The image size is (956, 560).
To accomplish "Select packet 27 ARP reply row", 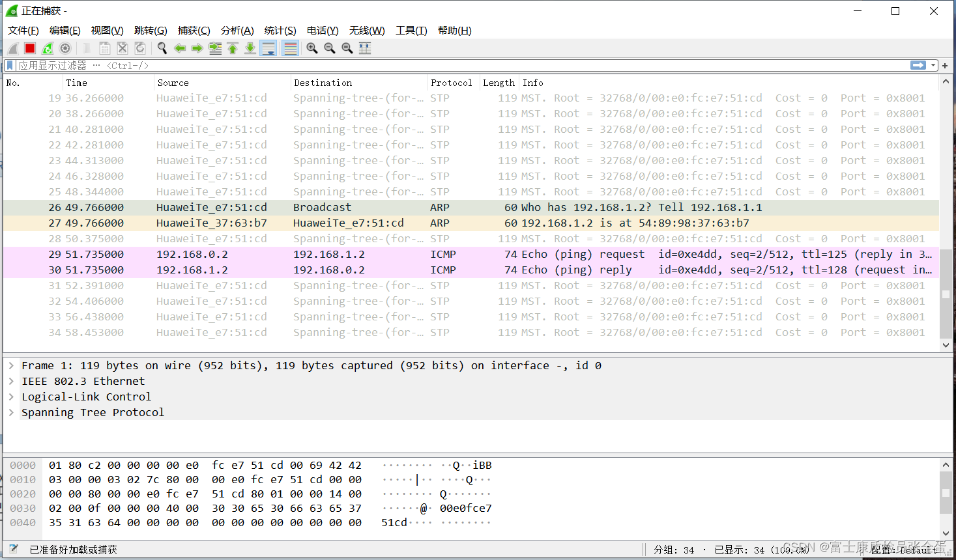I will 471,223.
